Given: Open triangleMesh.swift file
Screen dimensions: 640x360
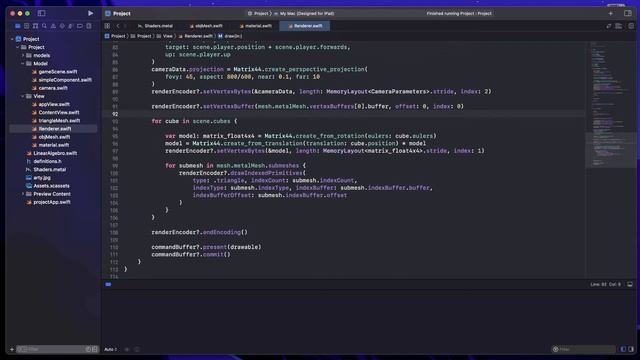Looking at the screenshot, I should [x=56, y=121].
